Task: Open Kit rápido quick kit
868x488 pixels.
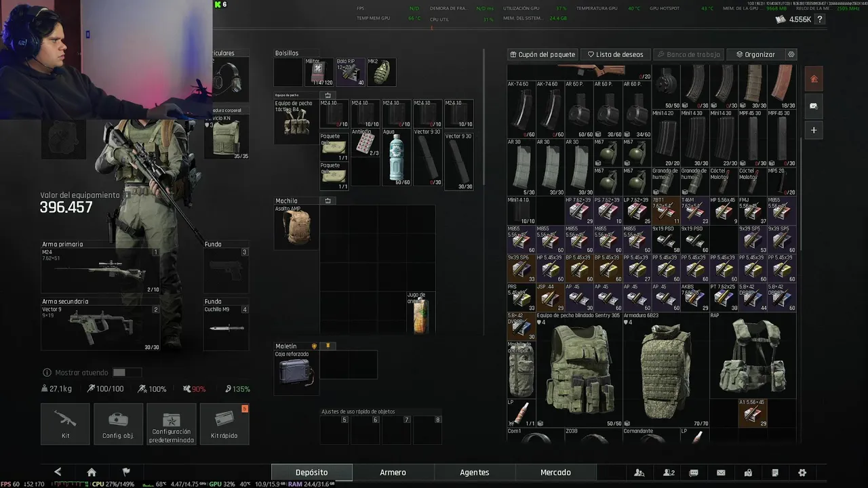Action: click(224, 424)
